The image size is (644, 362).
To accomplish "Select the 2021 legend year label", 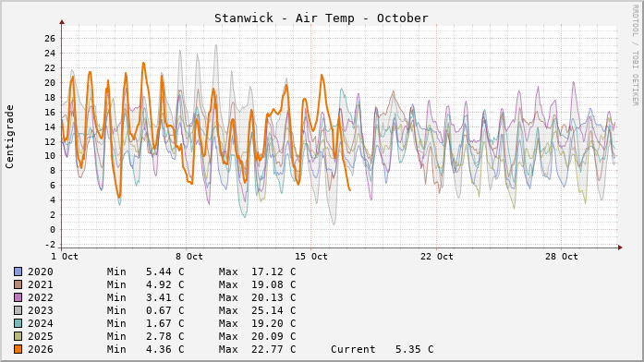I will click(41, 284).
